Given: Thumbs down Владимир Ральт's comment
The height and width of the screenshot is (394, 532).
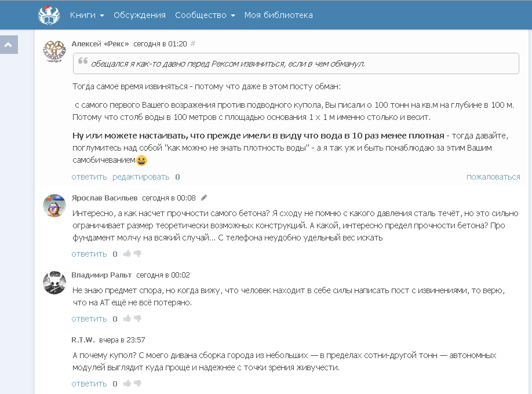Looking at the screenshot, I should coord(137,319).
